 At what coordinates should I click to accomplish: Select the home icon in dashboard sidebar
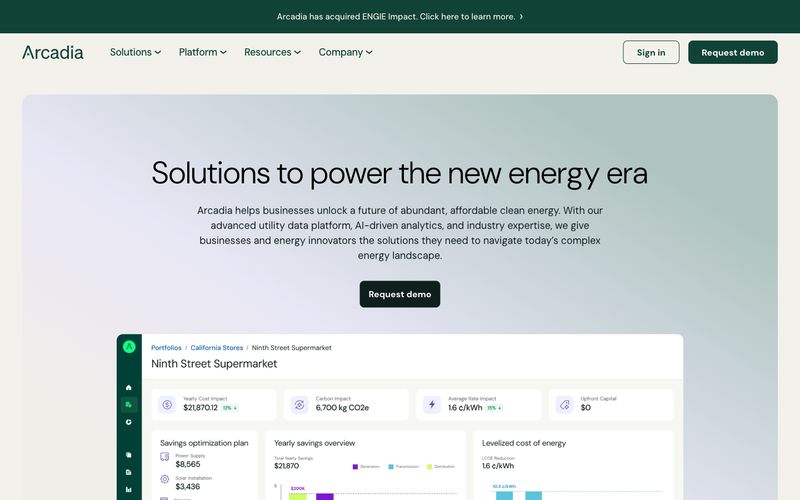click(129, 387)
